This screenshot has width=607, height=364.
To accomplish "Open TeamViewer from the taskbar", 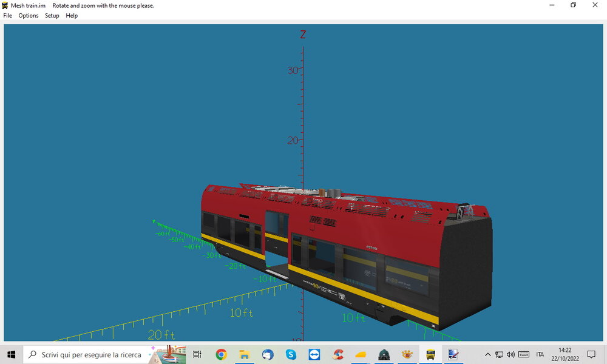I will pyautogui.click(x=314, y=354).
